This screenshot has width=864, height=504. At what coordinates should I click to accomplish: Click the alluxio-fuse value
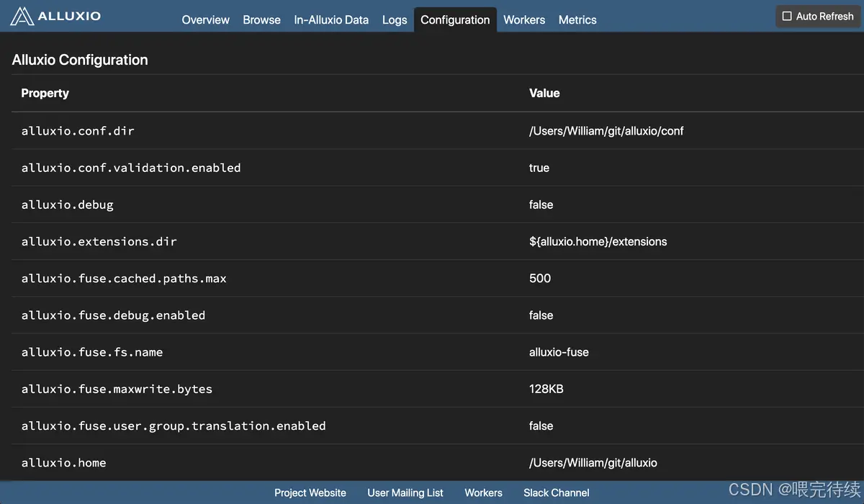point(559,352)
